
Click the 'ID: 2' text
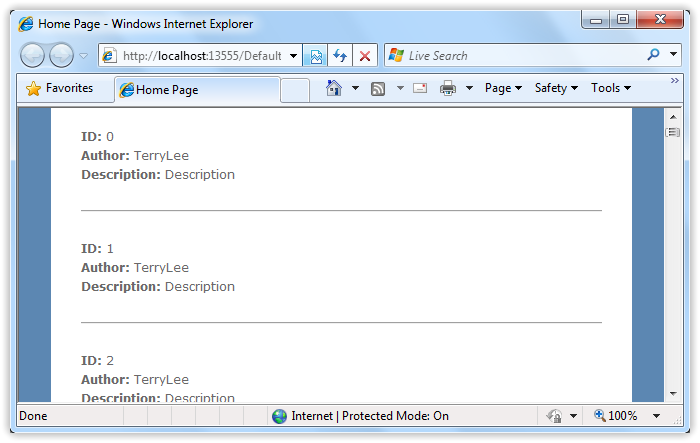coord(97,361)
